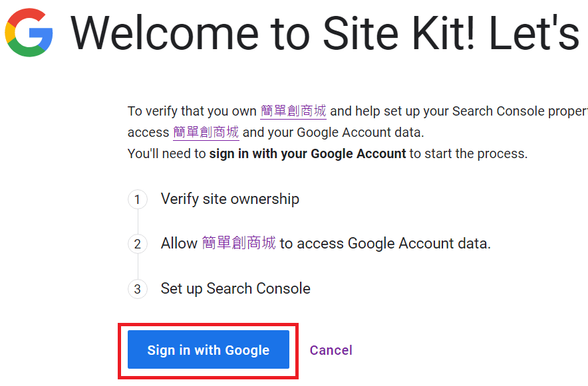The image size is (588, 386).
Task: Click the step 1 number circle
Action: coord(138,199)
